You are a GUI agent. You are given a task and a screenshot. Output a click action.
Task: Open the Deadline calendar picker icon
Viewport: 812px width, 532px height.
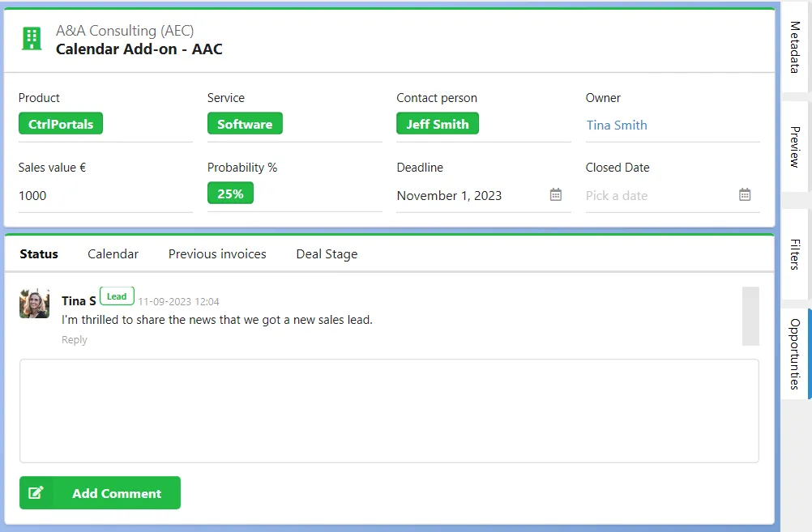pyautogui.click(x=556, y=194)
